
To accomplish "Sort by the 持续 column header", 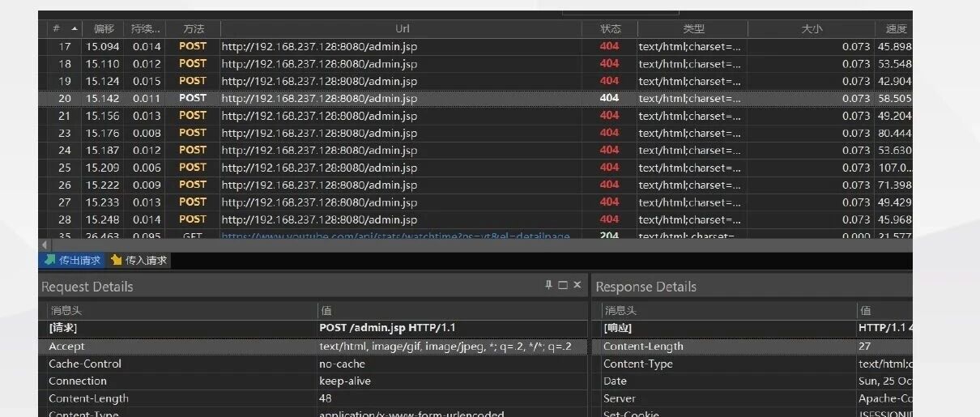I will [x=147, y=28].
